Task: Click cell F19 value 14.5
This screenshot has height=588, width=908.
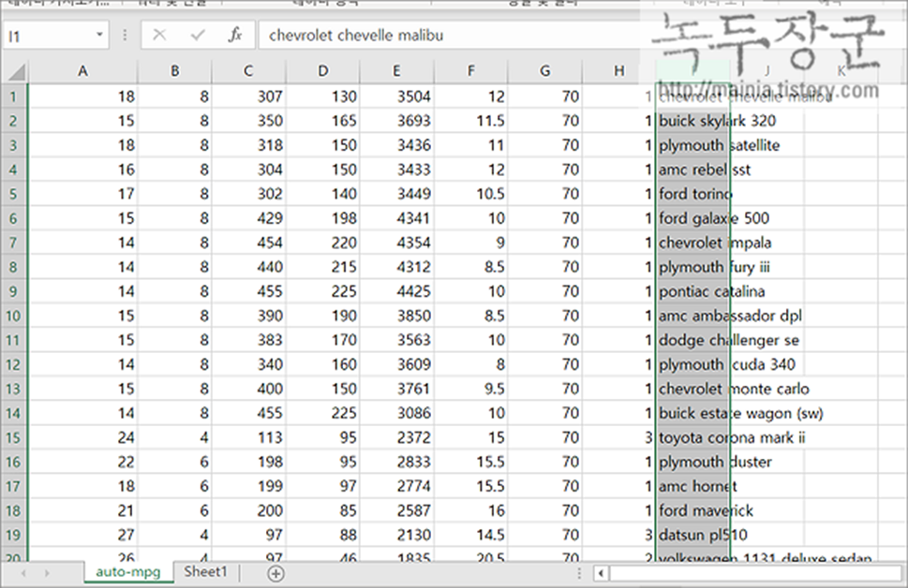Action: click(x=470, y=535)
